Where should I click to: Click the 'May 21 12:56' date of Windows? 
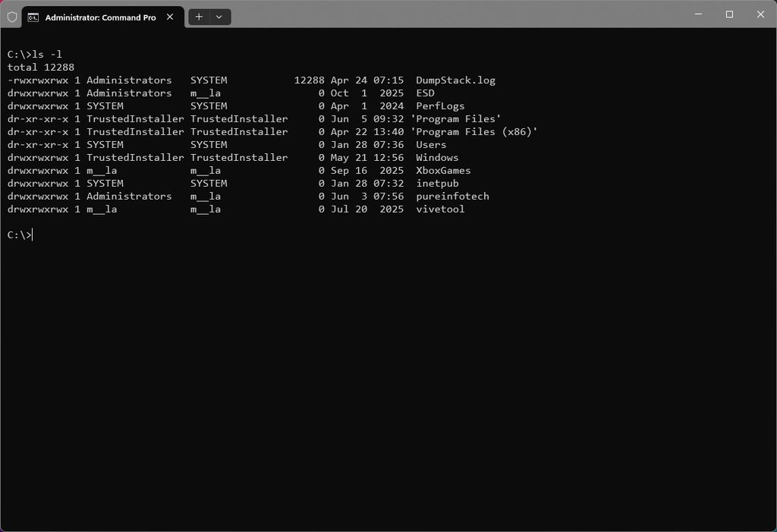click(367, 158)
